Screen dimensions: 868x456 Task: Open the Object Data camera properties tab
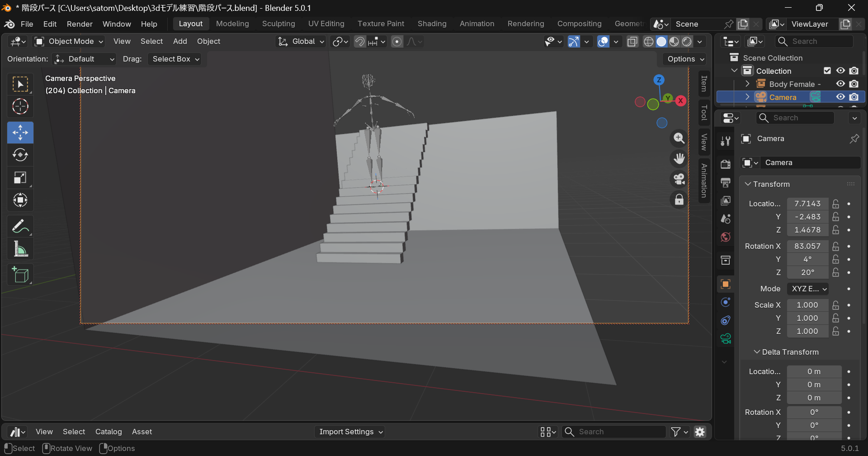726,338
